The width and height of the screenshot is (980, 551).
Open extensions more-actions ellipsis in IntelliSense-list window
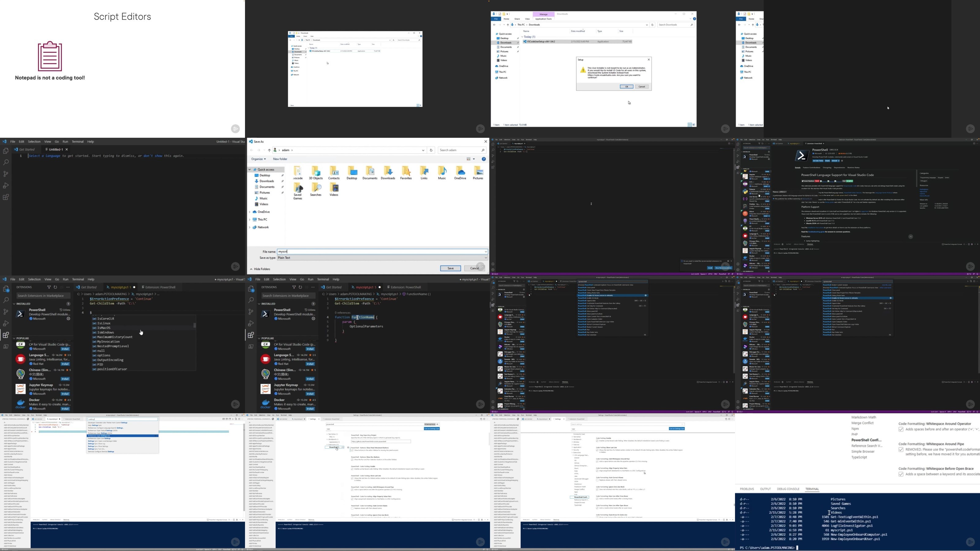pos(68,287)
